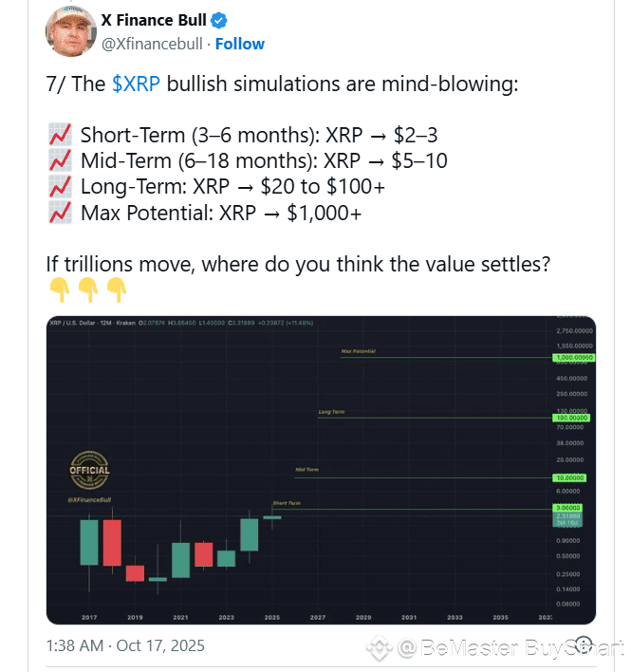Viewport: 631px width, 672px height.
Task: Click the info icon beside the timestamp
Action: coord(585,646)
